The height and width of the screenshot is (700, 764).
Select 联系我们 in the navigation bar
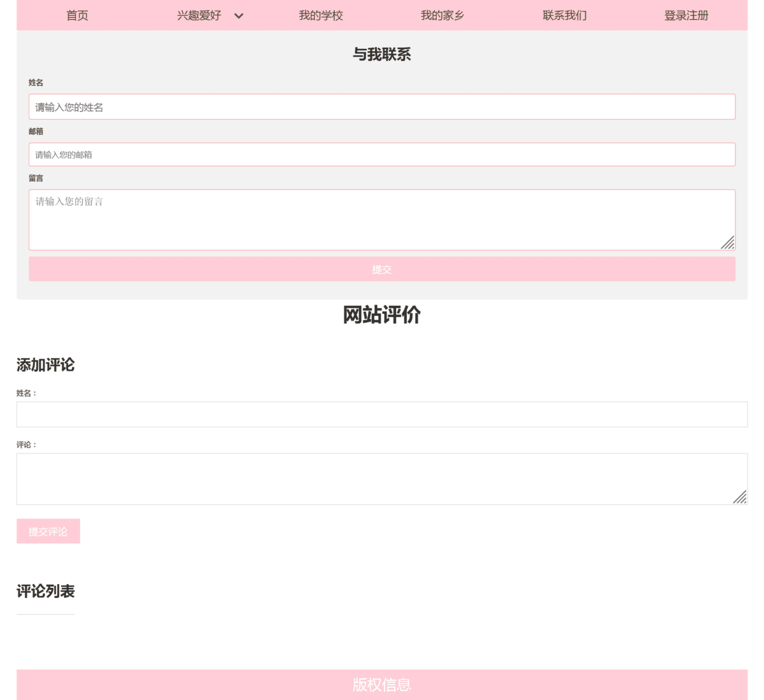[565, 15]
